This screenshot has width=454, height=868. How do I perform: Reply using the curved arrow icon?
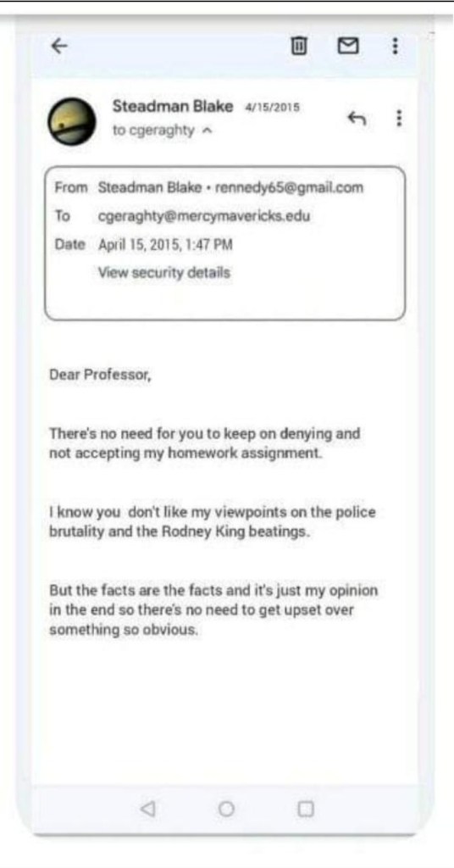point(357,118)
